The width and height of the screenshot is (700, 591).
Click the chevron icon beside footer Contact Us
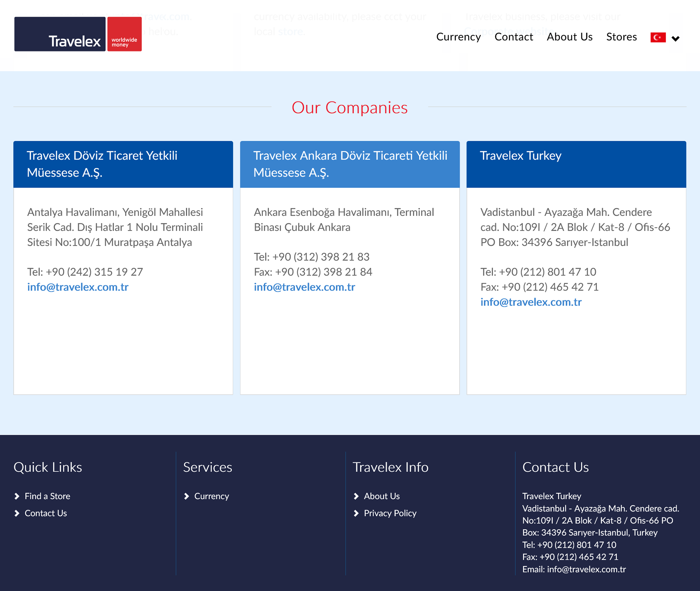click(x=17, y=513)
